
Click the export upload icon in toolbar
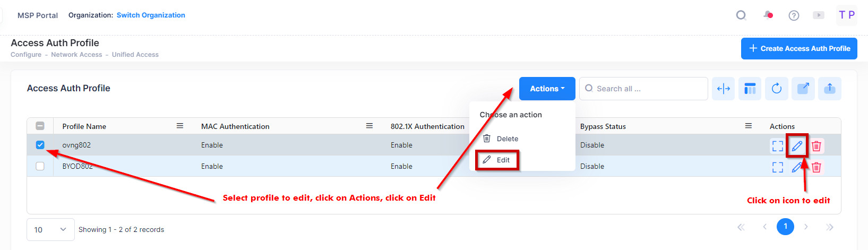coord(829,89)
